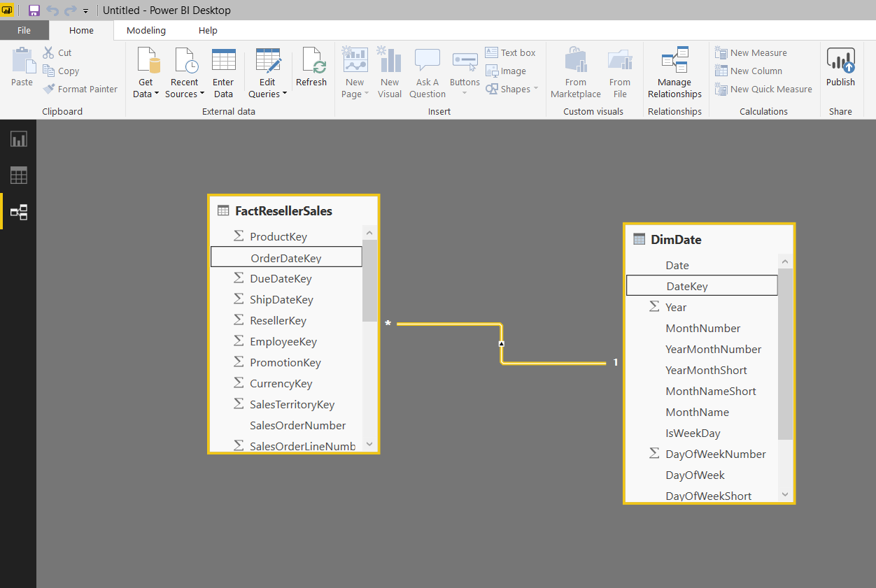Switch to the Modeling tab
Image resolution: width=876 pixels, height=588 pixels.
(x=146, y=30)
